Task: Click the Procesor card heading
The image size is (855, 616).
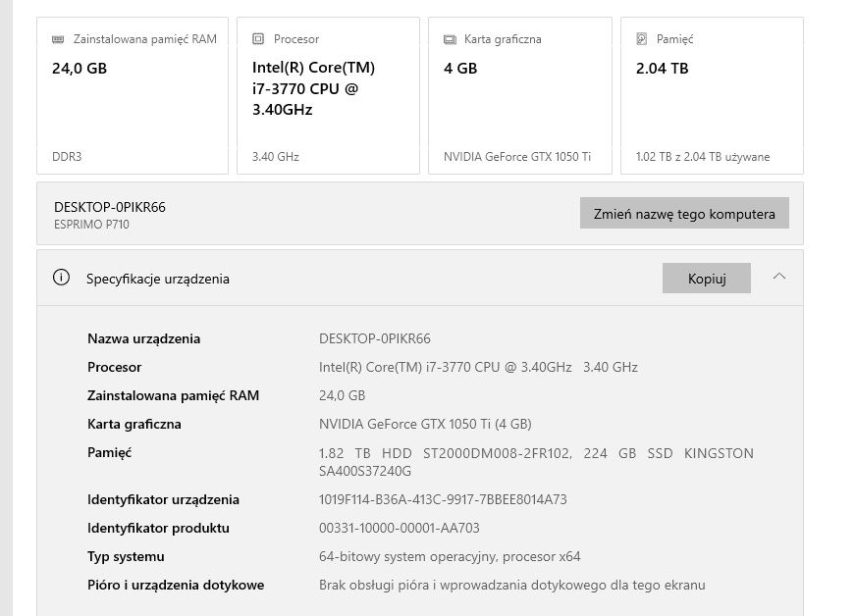Action: [296, 39]
